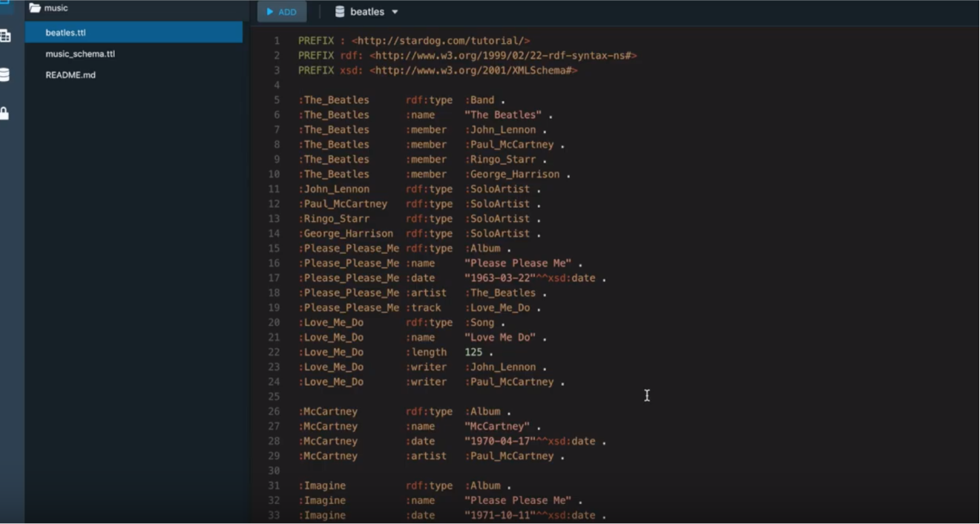Click :Ringo_Starr subject on line 13
This screenshot has height=524, width=980.
pyautogui.click(x=334, y=219)
